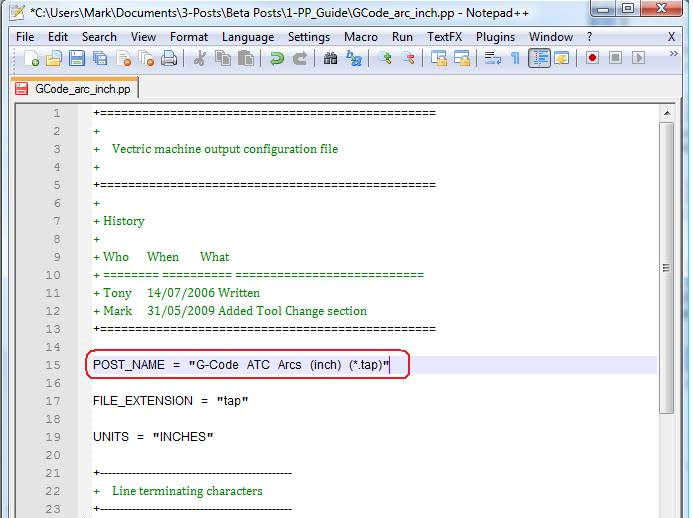
Task: Toggle synchronize vertical scrolling icon
Action: point(438,58)
